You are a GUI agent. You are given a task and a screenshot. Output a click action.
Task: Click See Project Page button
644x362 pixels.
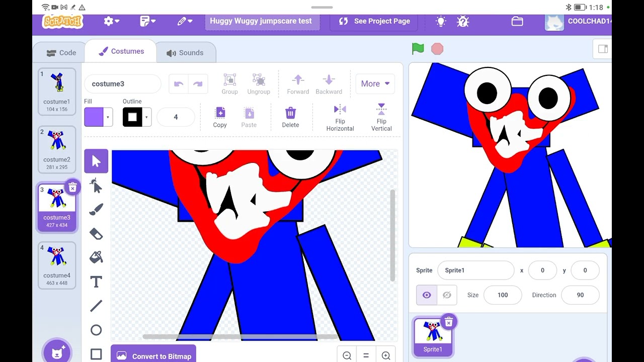click(x=374, y=21)
